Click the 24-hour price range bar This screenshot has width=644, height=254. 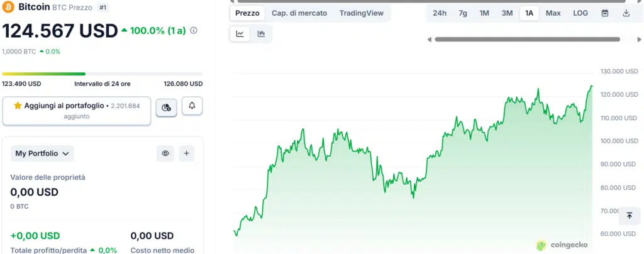(x=102, y=74)
